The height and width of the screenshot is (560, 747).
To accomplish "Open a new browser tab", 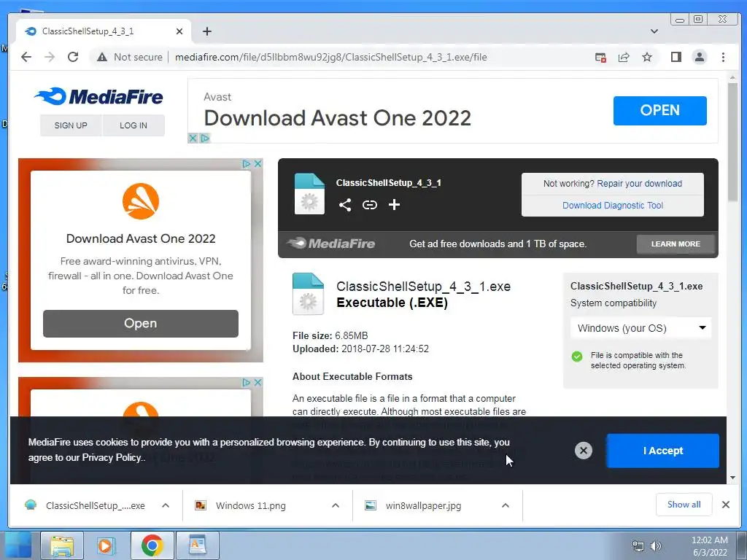I will (x=206, y=31).
